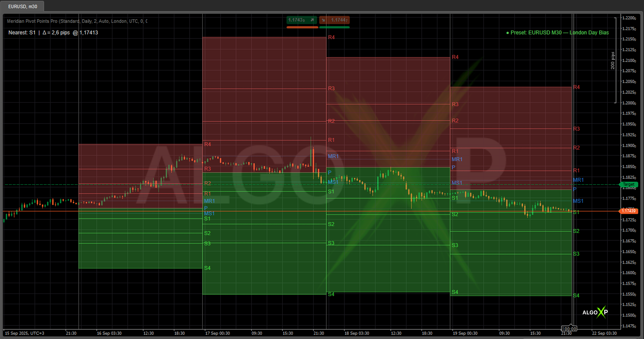This screenshot has height=339, width=644.
Task: Click the 00:00 time countdown marker
Action: [569, 329]
